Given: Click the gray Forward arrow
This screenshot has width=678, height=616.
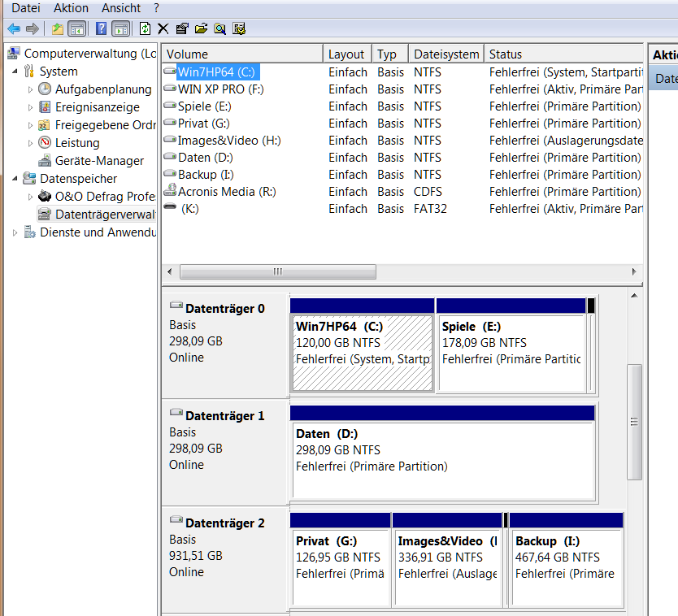Looking at the screenshot, I should pos(33,29).
